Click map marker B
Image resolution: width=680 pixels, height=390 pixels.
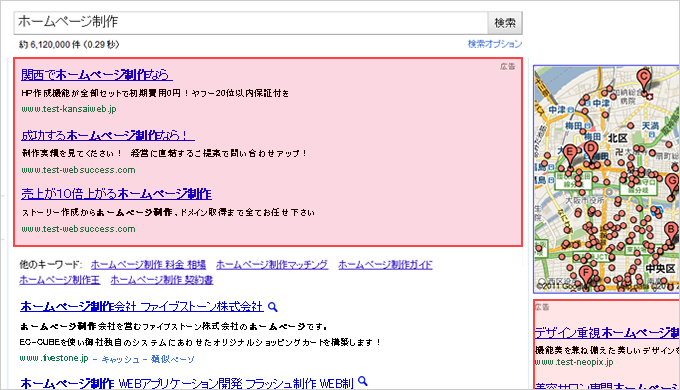pos(672,232)
